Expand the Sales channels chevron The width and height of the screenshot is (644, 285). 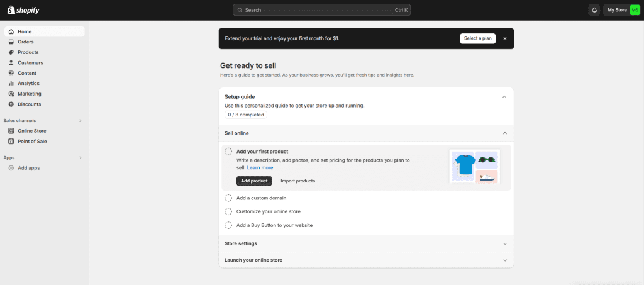(x=80, y=121)
